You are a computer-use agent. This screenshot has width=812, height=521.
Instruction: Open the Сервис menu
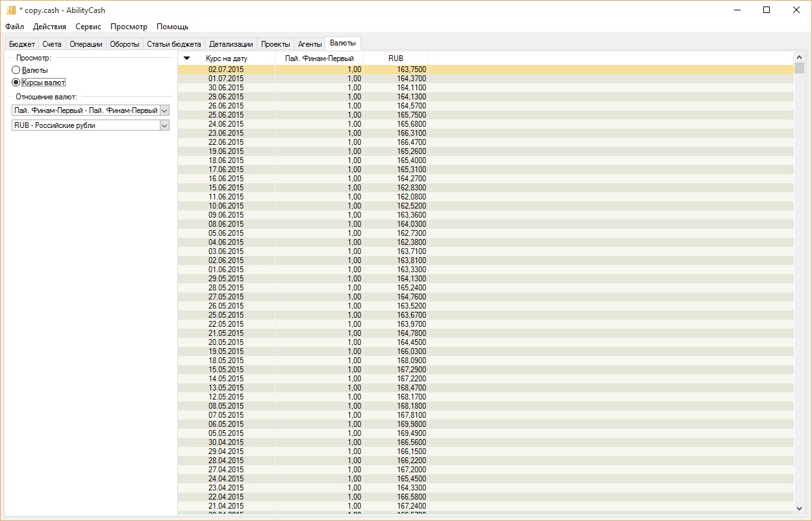[x=88, y=27]
